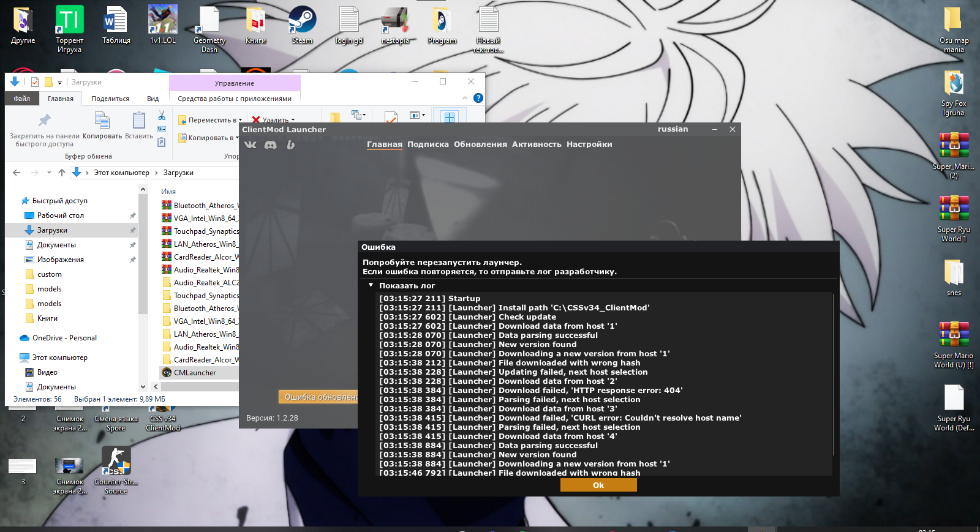Collapse the 'Показать лог' log section

pos(371,285)
